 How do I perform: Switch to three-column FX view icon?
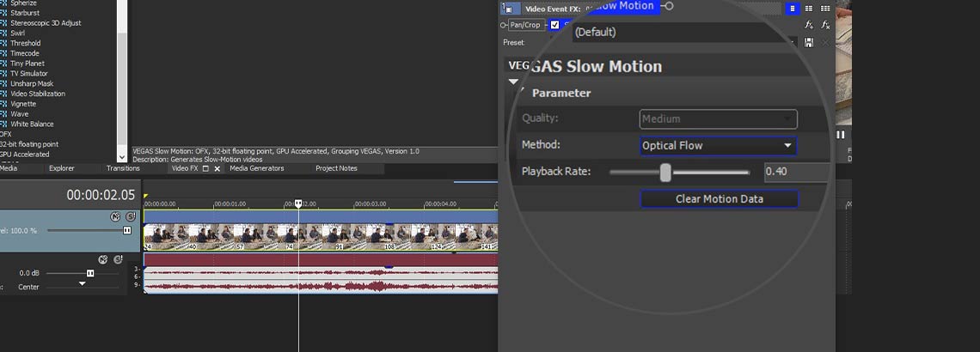[825, 9]
